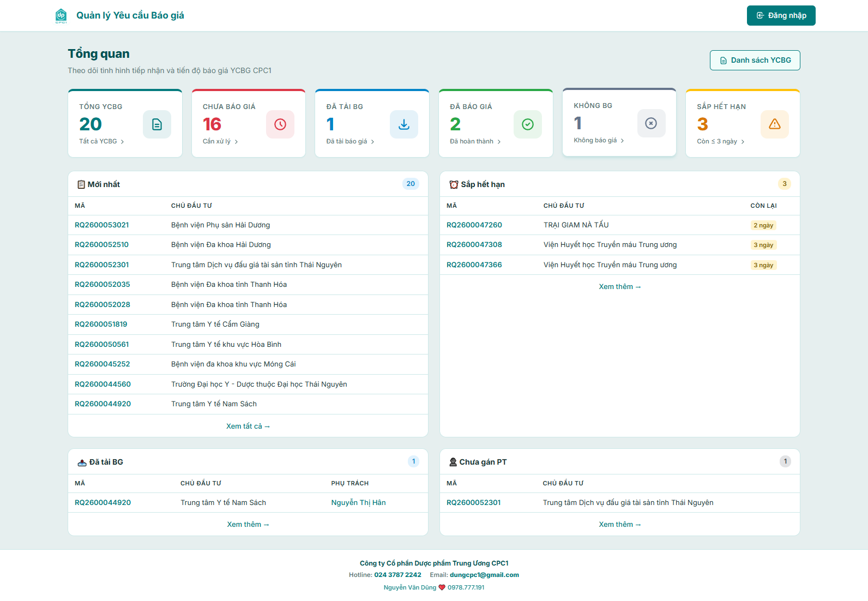Click Nguyễn Thị Hân in Phụ trách column
The height and width of the screenshot is (601, 868).
point(359,502)
